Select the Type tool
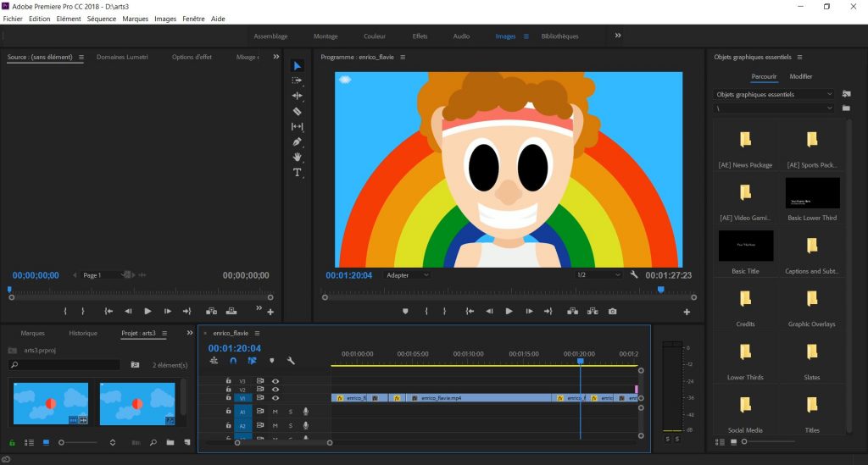This screenshot has width=868, height=465. (x=298, y=172)
